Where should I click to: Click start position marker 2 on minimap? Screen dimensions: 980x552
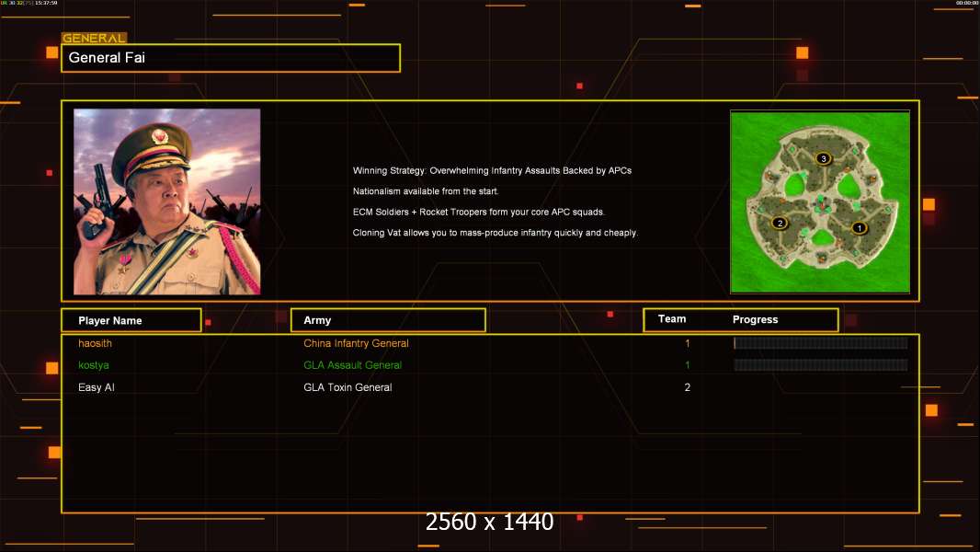[780, 223]
